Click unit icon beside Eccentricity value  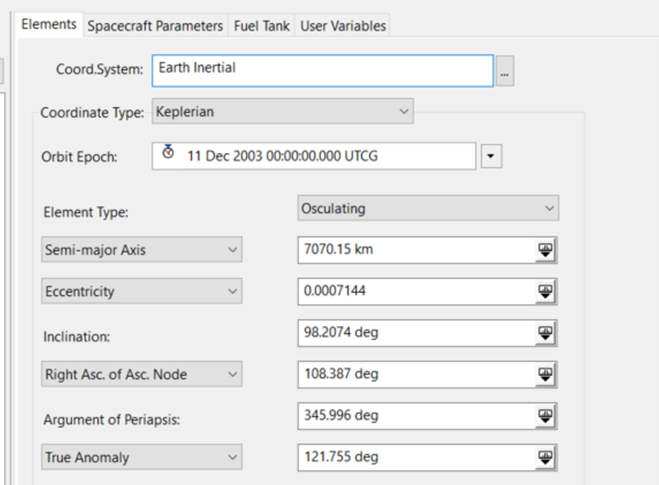point(545,292)
